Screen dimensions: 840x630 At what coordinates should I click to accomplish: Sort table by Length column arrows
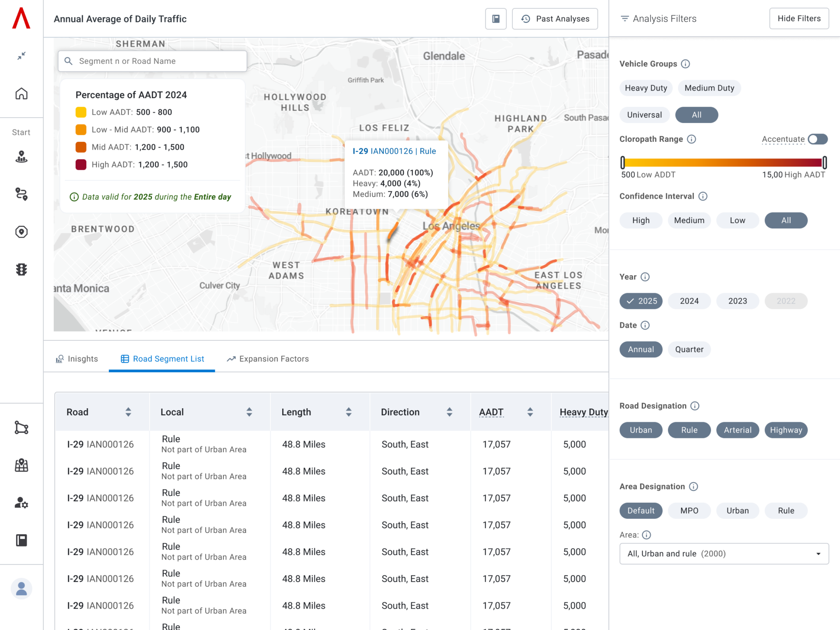(349, 412)
